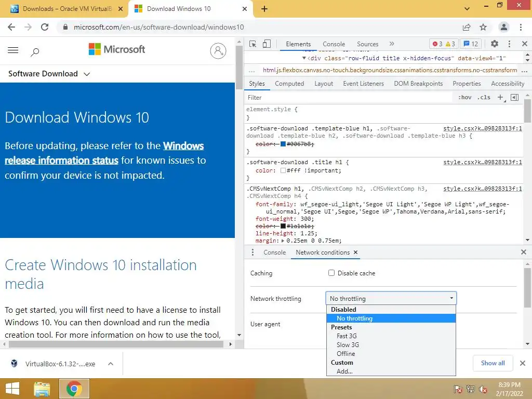The width and height of the screenshot is (532, 399).
Task: Select the Fast 3G preset
Action: coord(391,336)
